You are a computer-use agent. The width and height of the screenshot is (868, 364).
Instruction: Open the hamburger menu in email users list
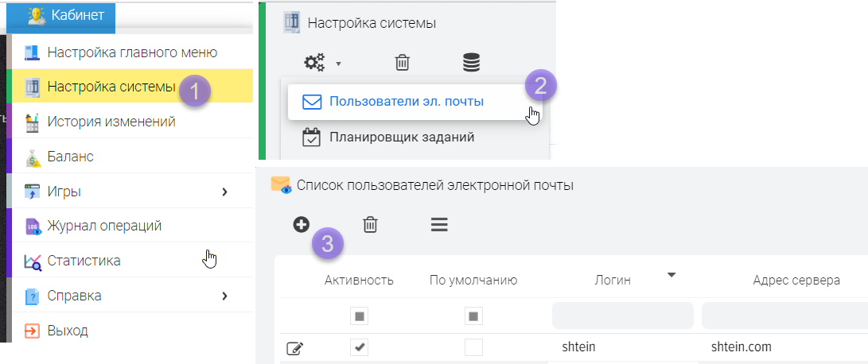click(x=439, y=225)
